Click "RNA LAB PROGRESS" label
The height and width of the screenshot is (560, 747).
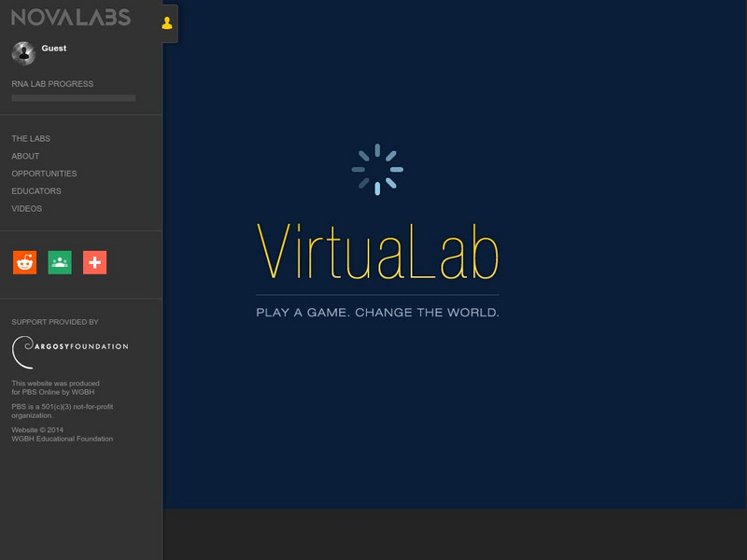(52, 84)
